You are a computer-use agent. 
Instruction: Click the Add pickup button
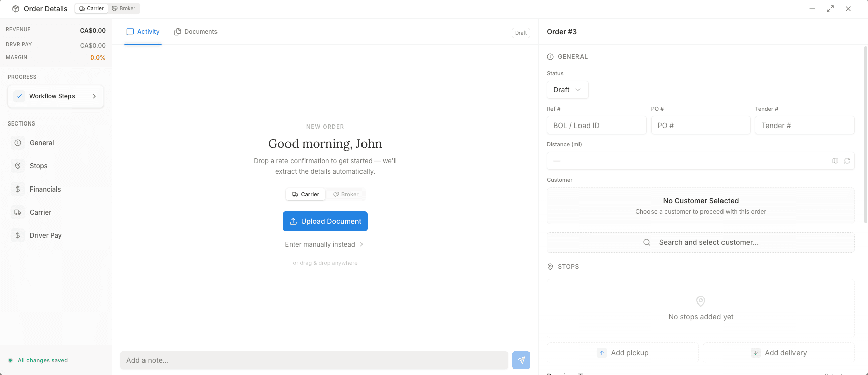click(622, 353)
